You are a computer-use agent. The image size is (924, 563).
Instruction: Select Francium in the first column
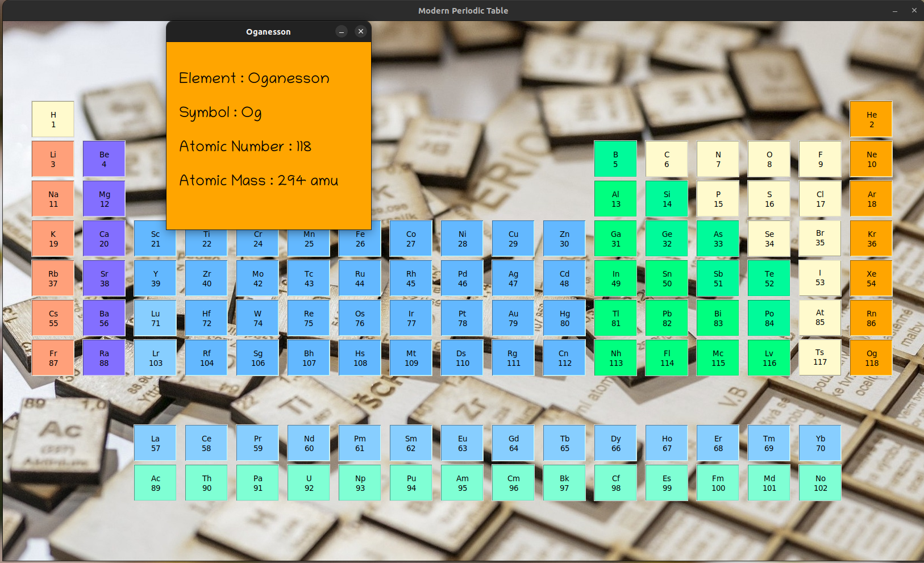coord(53,357)
